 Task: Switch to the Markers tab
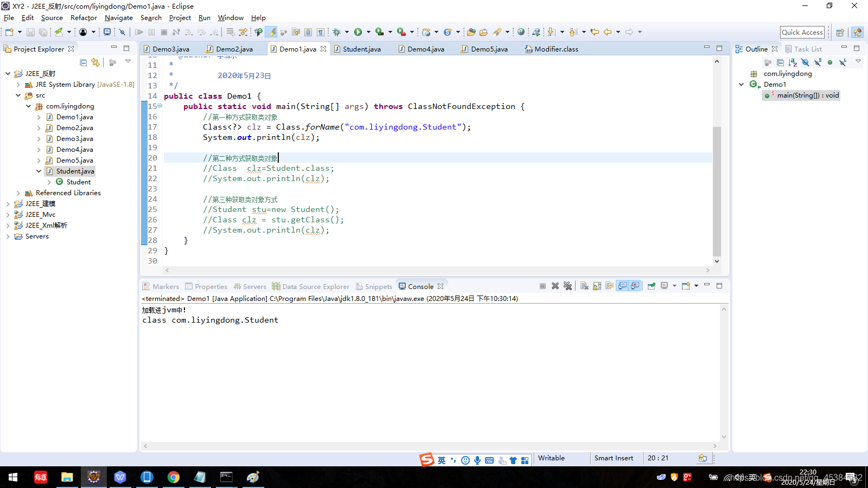coord(161,286)
